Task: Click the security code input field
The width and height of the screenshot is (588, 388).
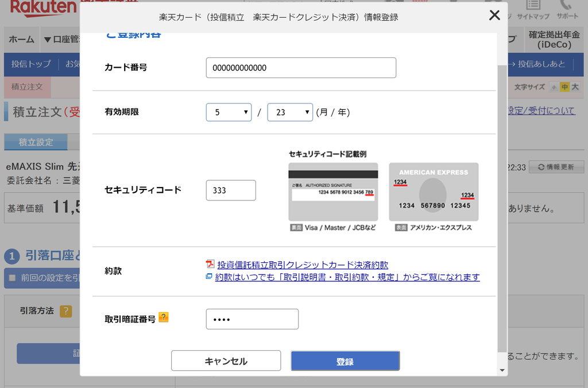Action: click(231, 190)
